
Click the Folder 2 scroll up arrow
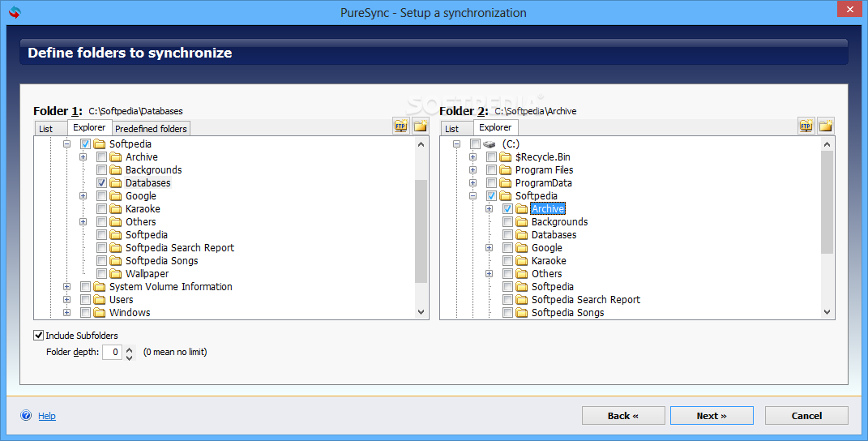pyautogui.click(x=827, y=144)
